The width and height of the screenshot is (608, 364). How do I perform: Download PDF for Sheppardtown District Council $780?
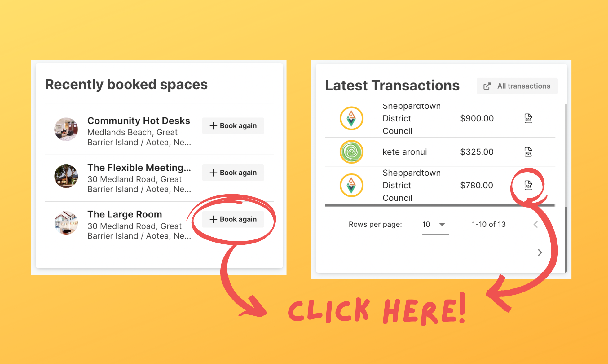point(528,185)
